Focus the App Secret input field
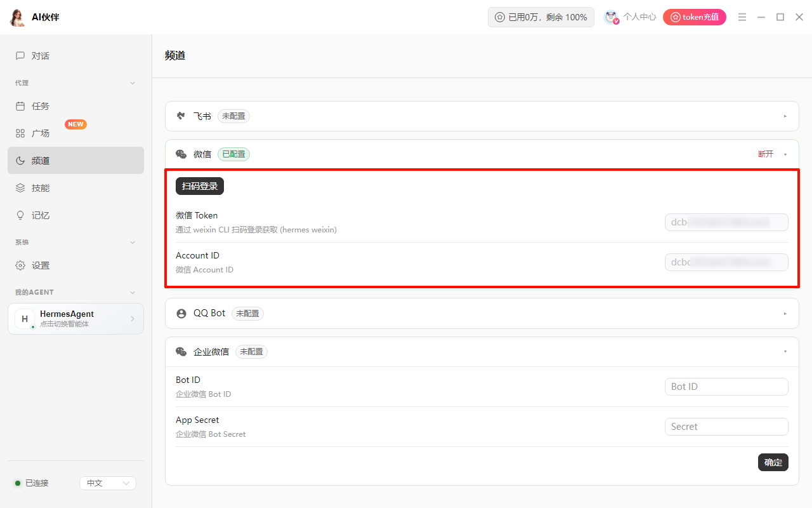The height and width of the screenshot is (508, 812). 726,427
